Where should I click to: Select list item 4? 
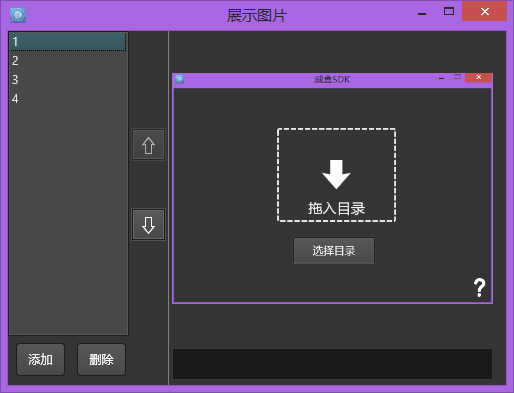click(68, 99)
